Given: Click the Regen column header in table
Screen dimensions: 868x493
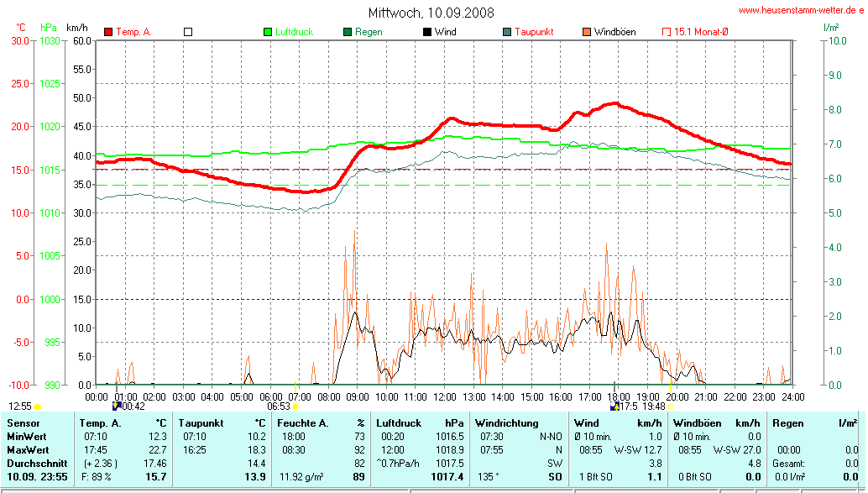Looking at the screenshot, I should pos(788,423).
